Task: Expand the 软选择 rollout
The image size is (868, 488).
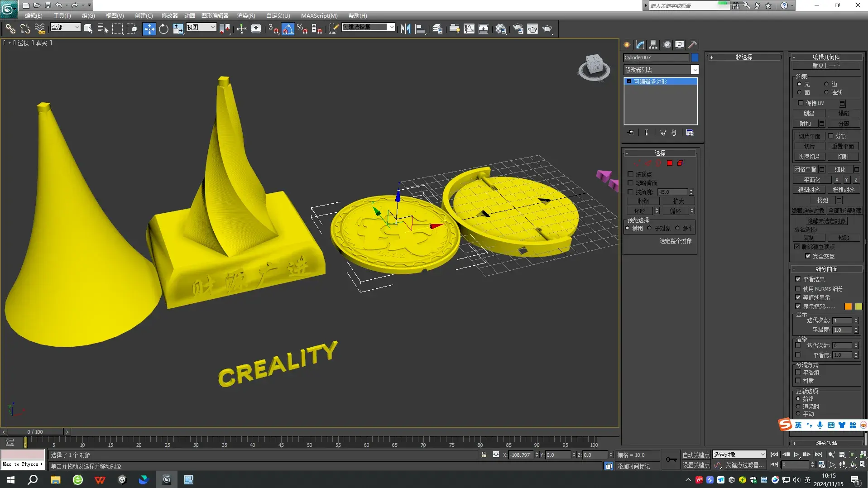Action: pyautogui.click(x=744, y=57)
